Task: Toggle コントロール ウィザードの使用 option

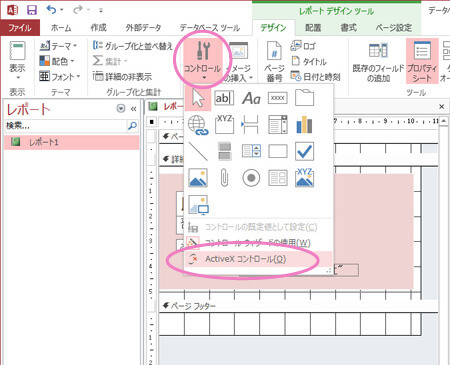Action: tap(259, 243)
